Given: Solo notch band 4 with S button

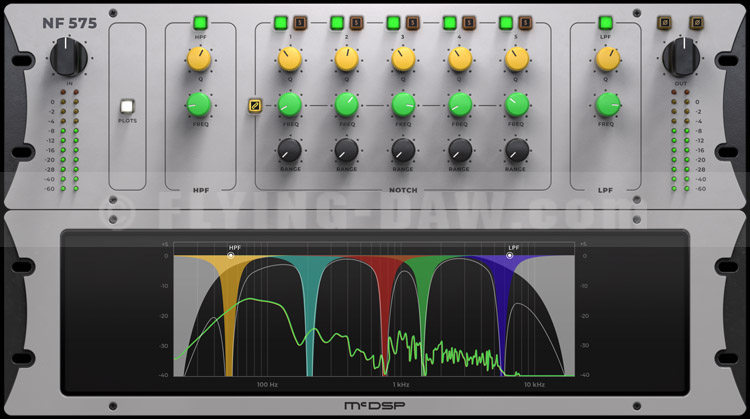Looking at the screenshot, I should click(x=469, y=22).
